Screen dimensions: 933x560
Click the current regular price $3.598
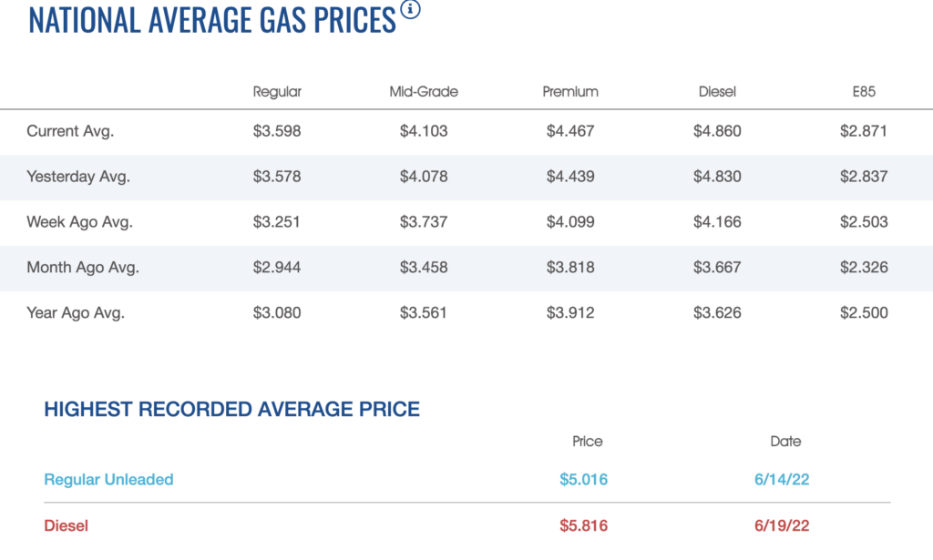277,131
